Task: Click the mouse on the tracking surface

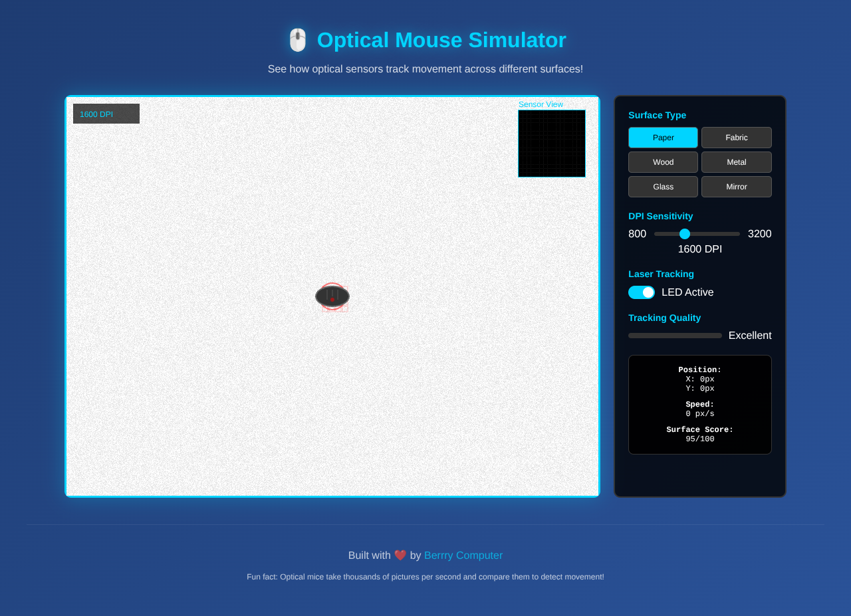Action: click(332, 296)
